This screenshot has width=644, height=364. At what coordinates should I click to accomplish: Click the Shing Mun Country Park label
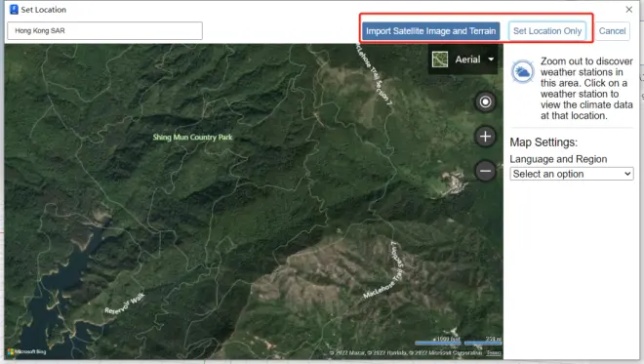(192, 138)
